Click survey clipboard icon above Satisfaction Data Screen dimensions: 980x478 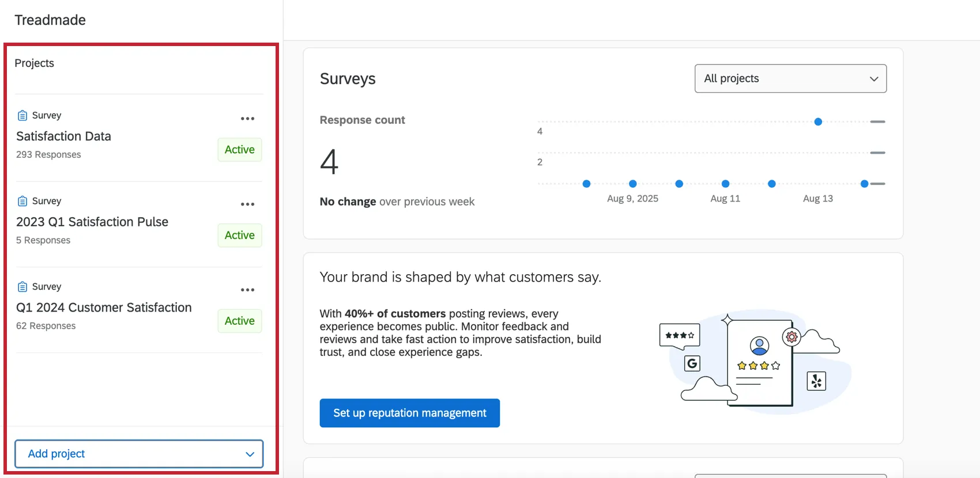[22, 116]
